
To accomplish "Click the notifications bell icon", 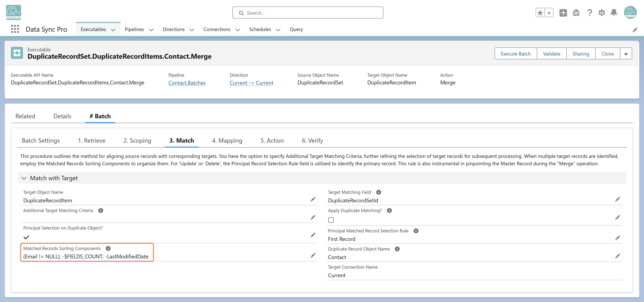I will (614, 13).
